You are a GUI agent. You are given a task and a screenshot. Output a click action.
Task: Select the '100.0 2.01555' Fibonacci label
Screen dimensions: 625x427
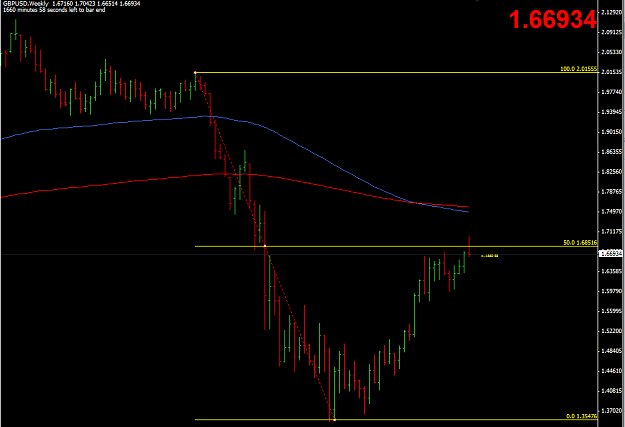pyautogui.click(x=578, y=69)
